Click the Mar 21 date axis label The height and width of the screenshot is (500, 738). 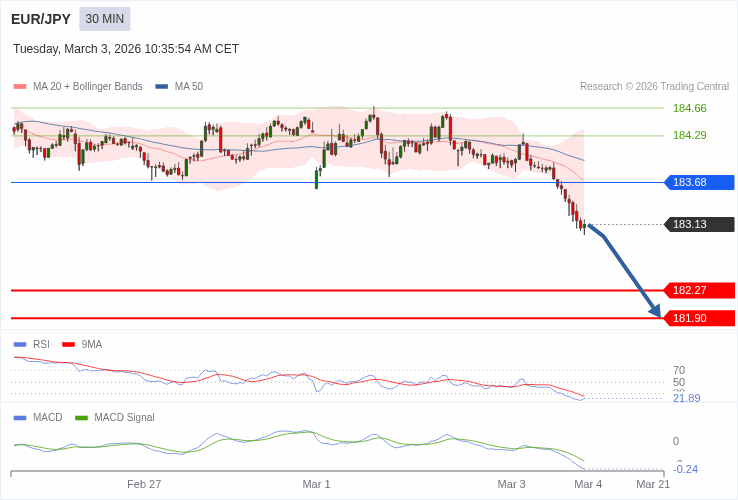click(x=653, y=484)
